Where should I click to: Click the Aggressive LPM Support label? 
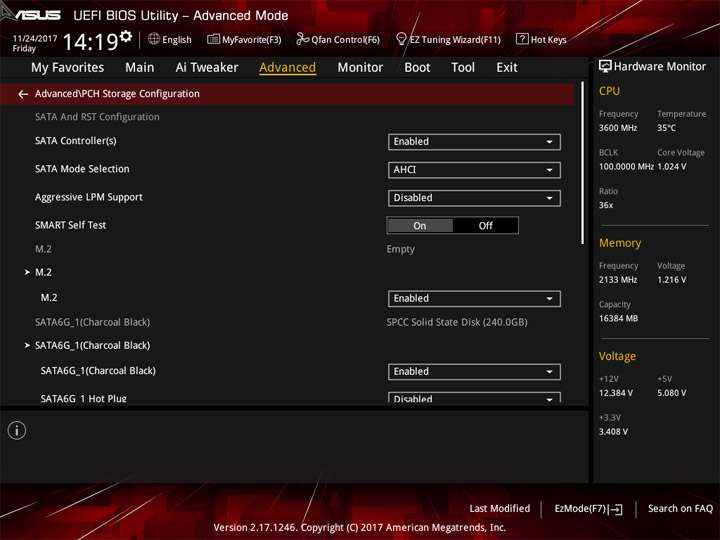click(x=89, y=197)
